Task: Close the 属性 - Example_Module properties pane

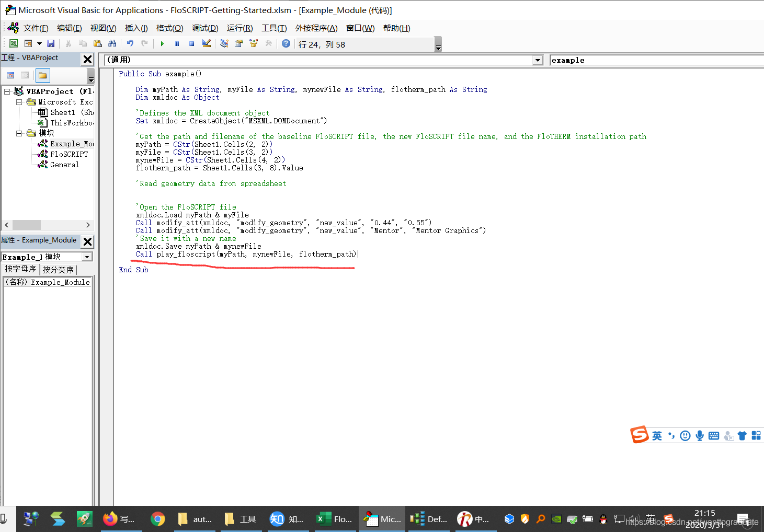Action: [88, 241]
